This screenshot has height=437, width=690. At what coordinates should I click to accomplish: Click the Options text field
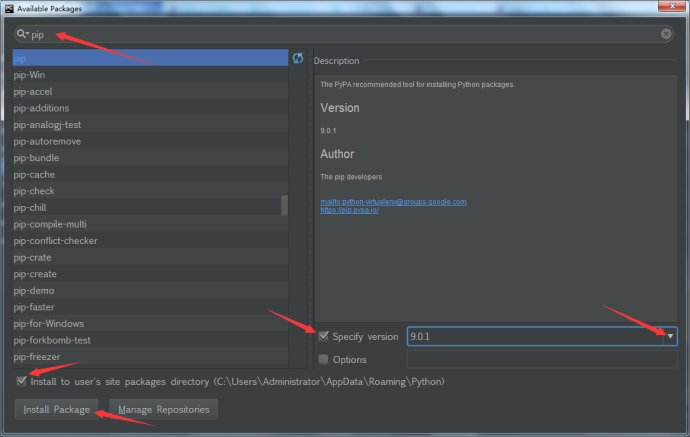click(542, 360)
